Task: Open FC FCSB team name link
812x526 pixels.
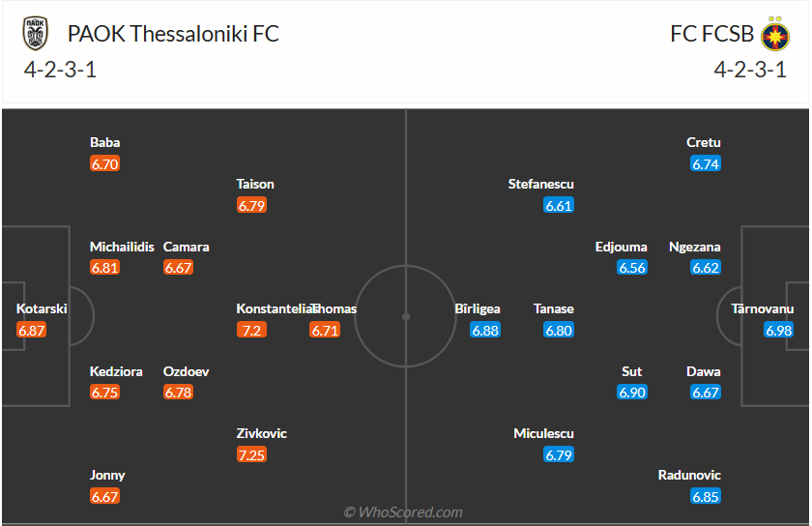Action: point(711,34)
